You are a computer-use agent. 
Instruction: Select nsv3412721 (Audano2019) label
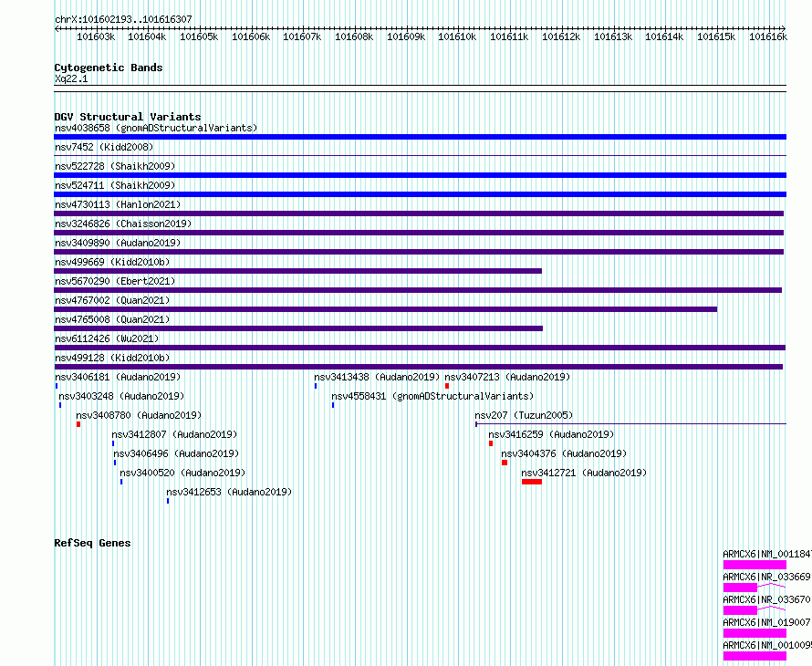click(x=584, y=473)
